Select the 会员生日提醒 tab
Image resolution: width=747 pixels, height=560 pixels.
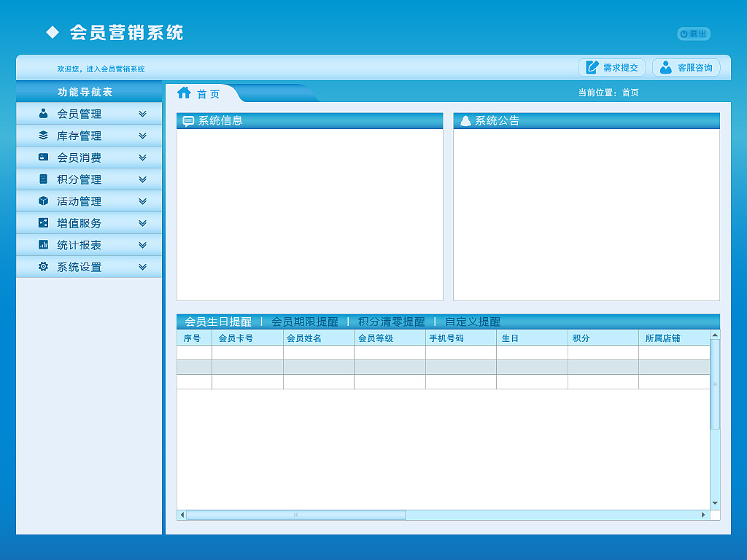click(218, 322)
